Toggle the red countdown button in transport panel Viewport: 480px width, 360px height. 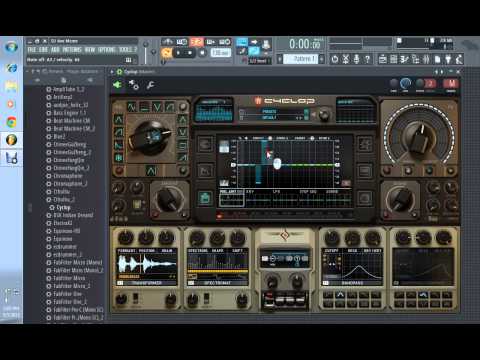click(x=197, y=42)
